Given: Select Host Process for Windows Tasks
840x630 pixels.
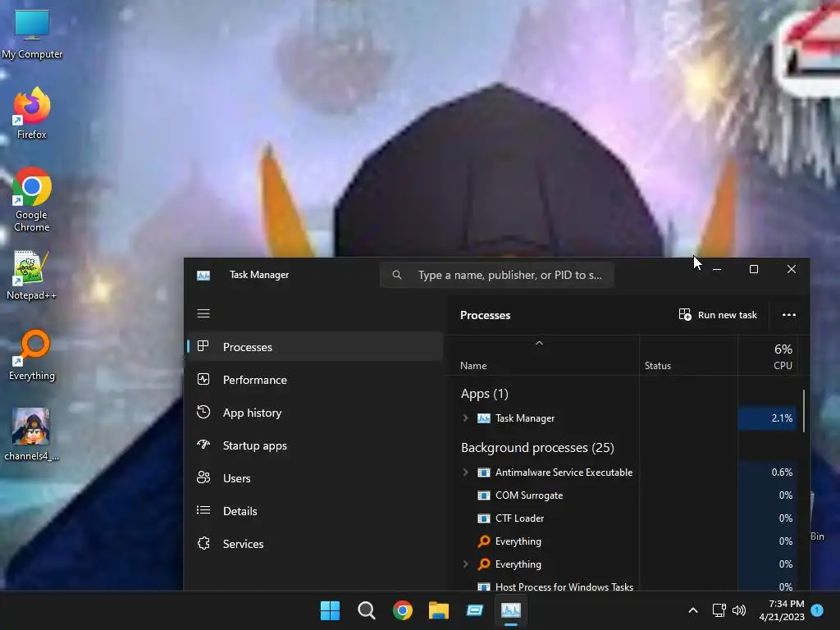Looking at the screenshot, I should coord(624,586).
